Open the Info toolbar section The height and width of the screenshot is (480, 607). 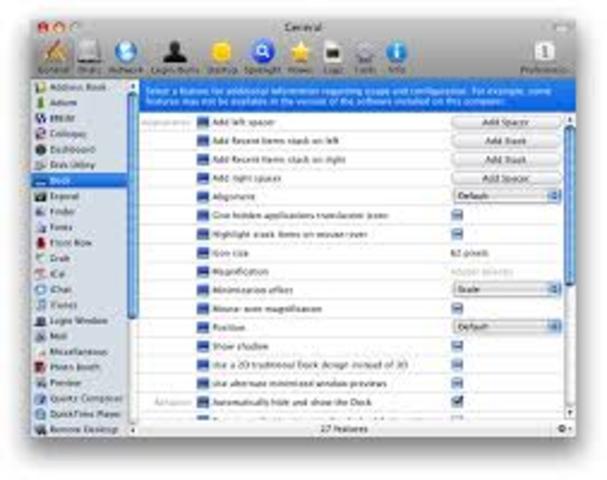396,57
